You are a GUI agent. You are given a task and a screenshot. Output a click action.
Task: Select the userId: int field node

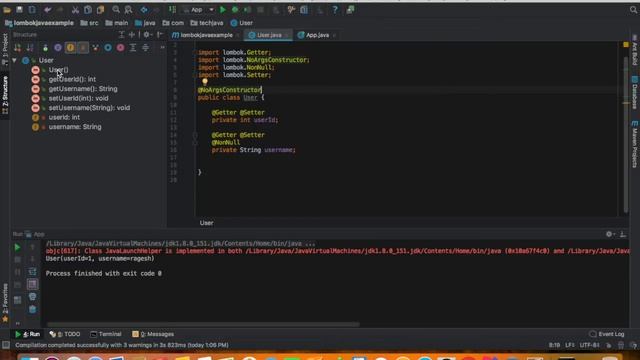click(x=64, y=117)
